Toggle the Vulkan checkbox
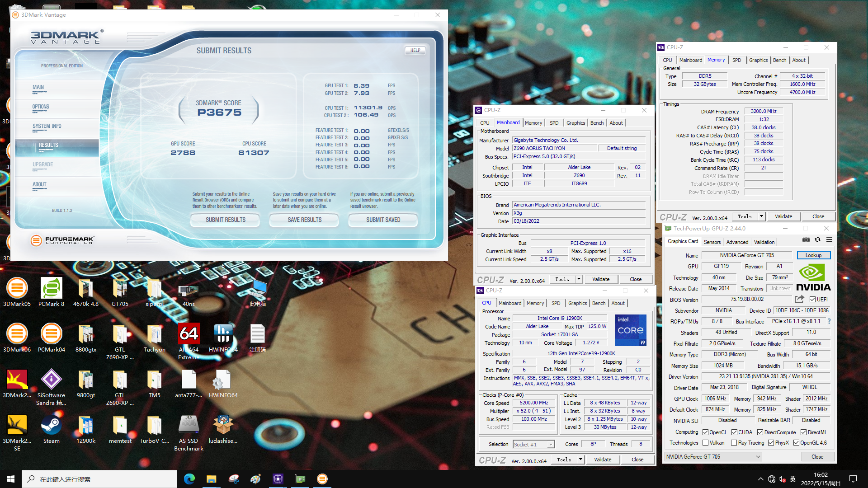The image size is (868, 488). [705, 443]
